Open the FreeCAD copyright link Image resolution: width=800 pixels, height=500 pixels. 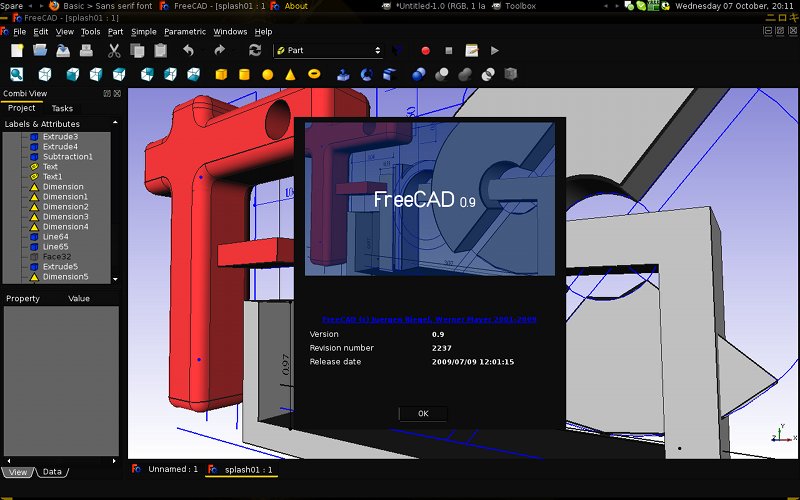coord(429,320)
